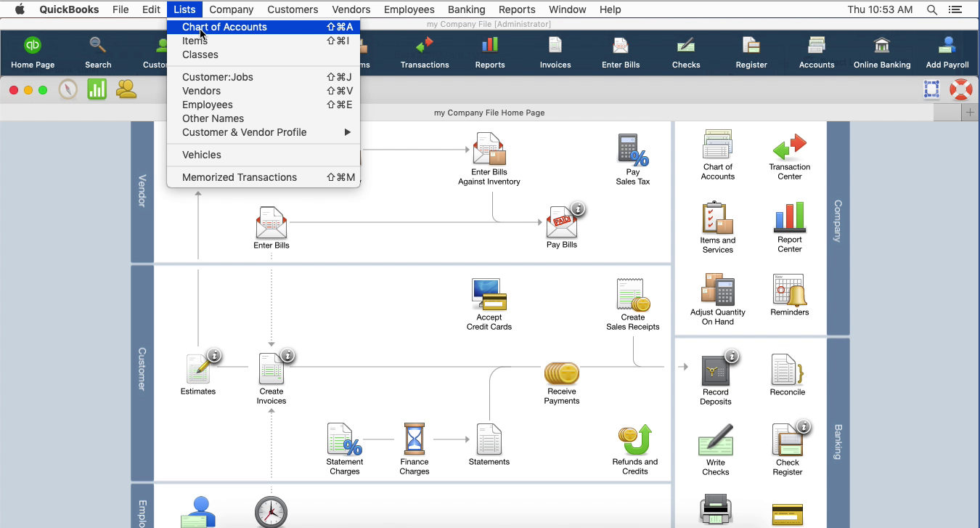Select Items in the Lists menu
This screenshot has height=528, width=980.
263,41
